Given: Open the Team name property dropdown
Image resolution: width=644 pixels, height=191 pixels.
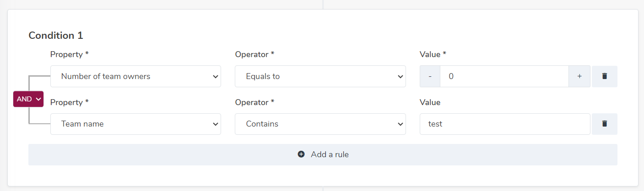Looking at the screenshot, I should coord(135,124).
